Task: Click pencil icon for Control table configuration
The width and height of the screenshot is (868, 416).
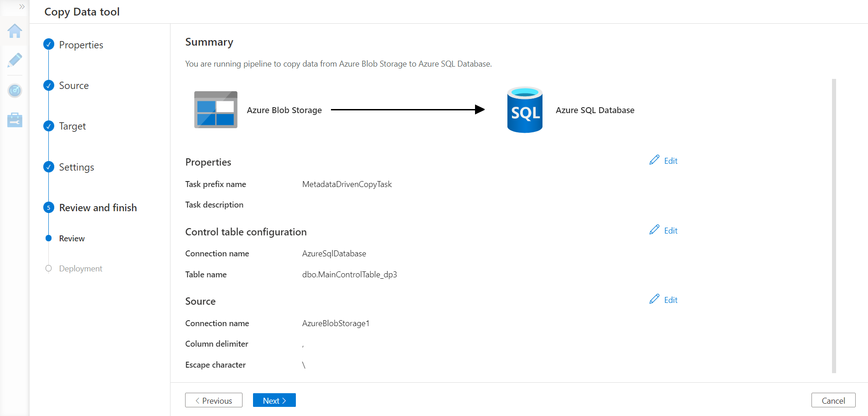Action: coord(654,230)
